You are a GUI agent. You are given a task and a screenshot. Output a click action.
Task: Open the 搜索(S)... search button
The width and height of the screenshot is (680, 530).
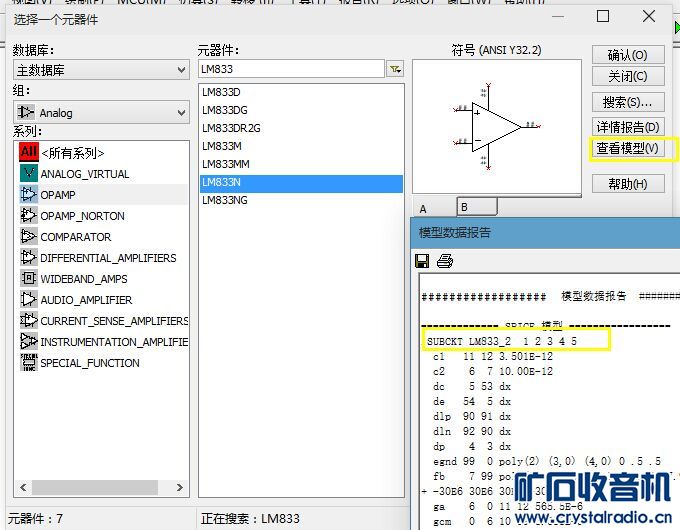coord(628,102)
